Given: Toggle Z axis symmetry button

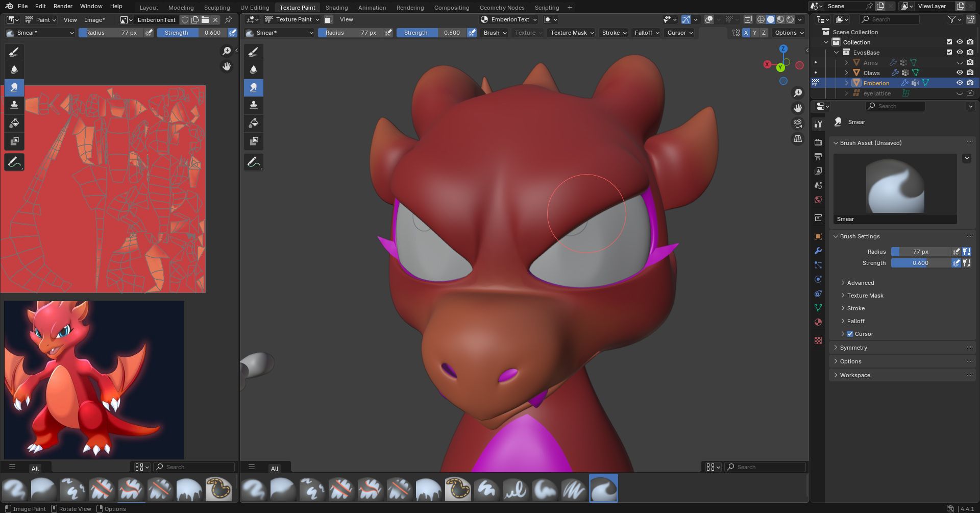Looking at the screenshot, I should tap(764, 33).
